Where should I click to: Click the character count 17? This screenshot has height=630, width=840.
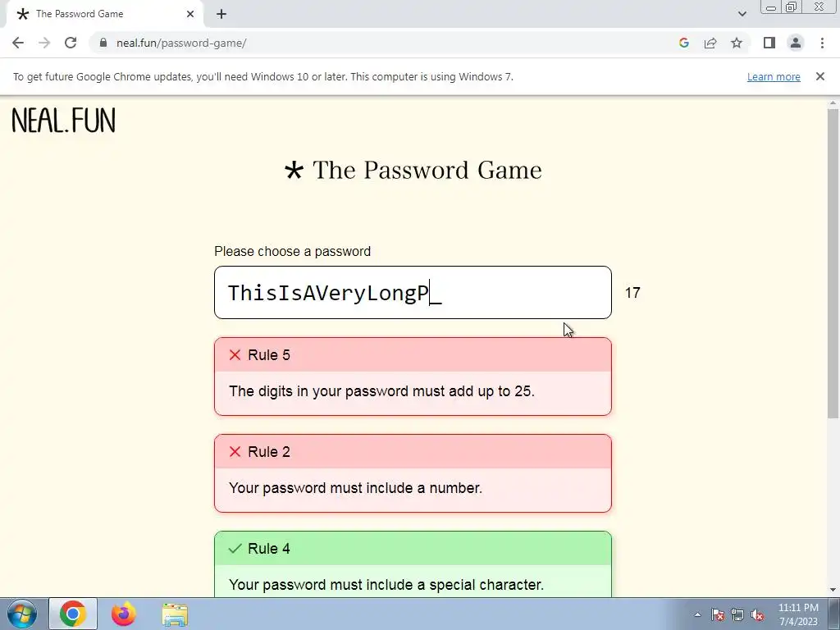coord(632,293)
